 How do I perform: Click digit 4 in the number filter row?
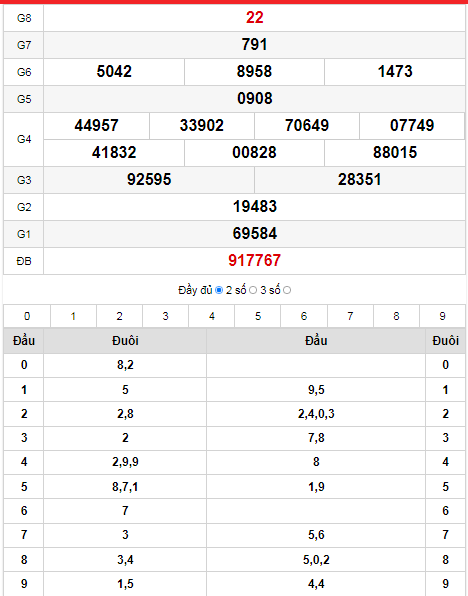[212, 316]
